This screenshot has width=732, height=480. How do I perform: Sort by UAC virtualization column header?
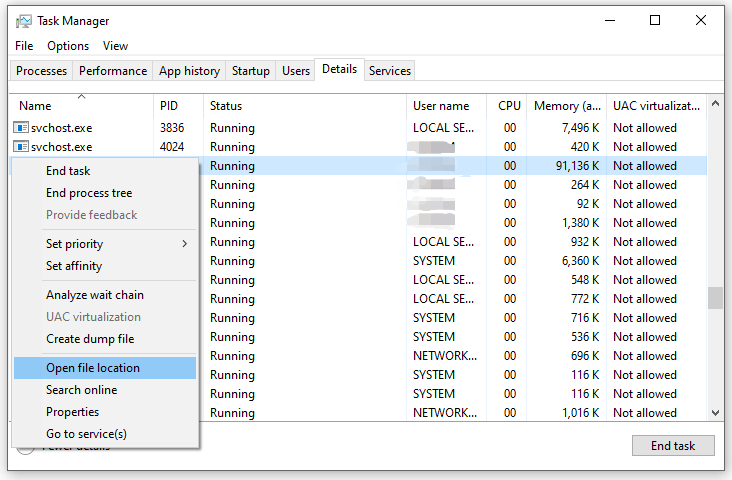click(656, 106)
